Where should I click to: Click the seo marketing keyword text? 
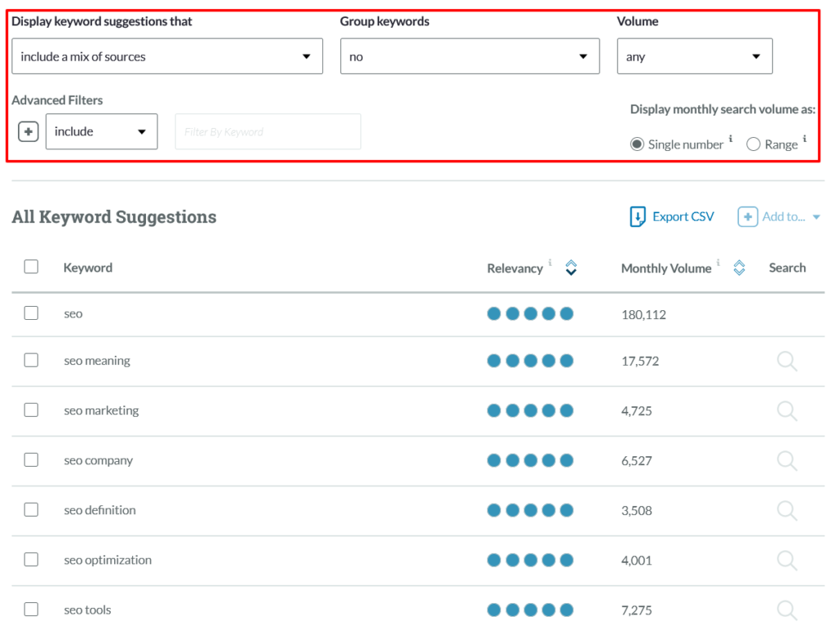tap(101, 411)
